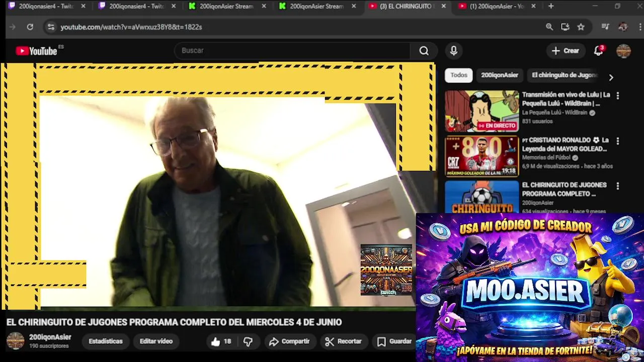
Task: Click the YouTube logo home link
Action: coord(36,51)
